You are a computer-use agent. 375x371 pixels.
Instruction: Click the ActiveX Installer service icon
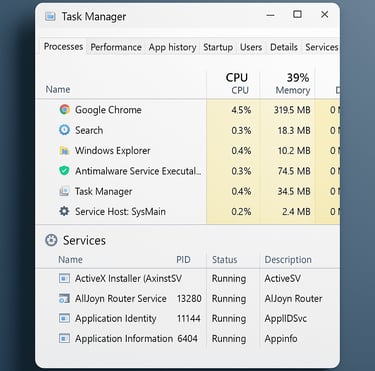64,278
